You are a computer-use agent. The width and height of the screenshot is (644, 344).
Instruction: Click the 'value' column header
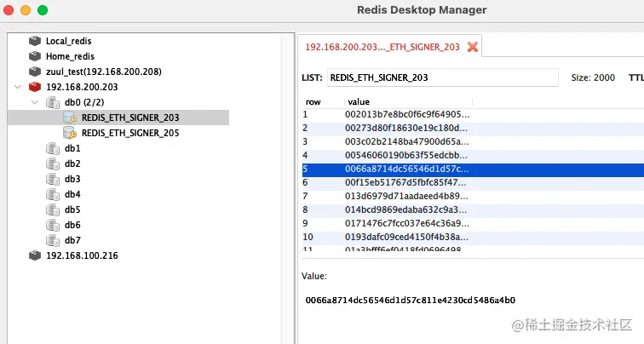click(x=359, y=102)
